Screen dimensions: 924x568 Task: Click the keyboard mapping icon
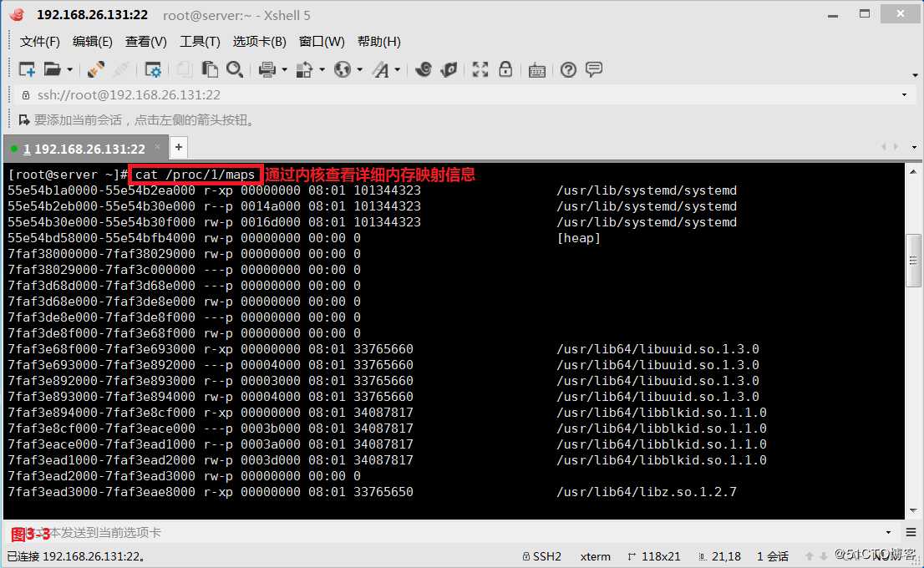tap(537, 70)
